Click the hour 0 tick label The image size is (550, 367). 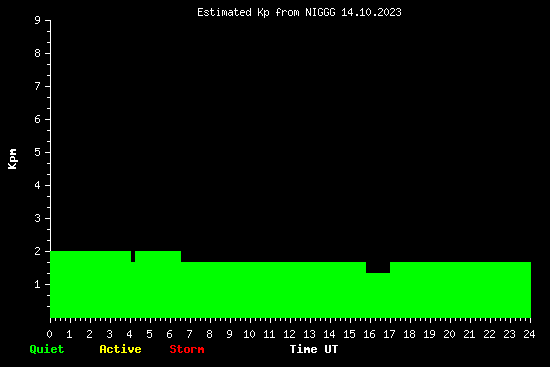point(49,334)
